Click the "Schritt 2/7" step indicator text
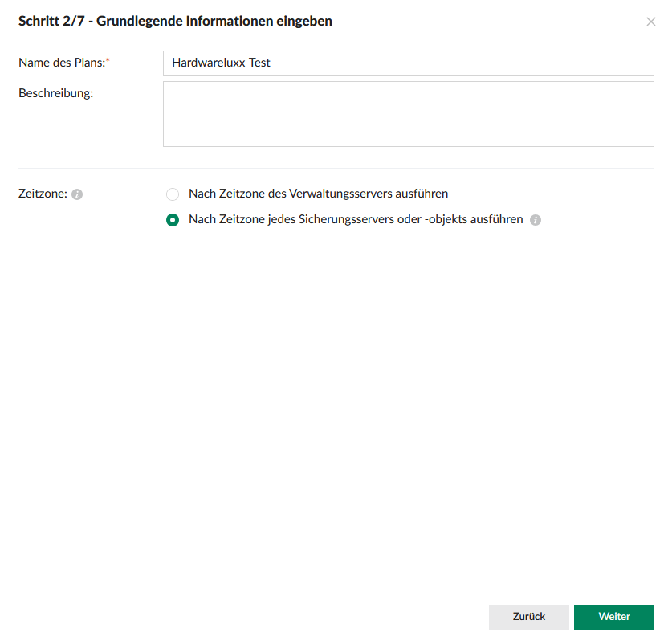 click(50, 22)
